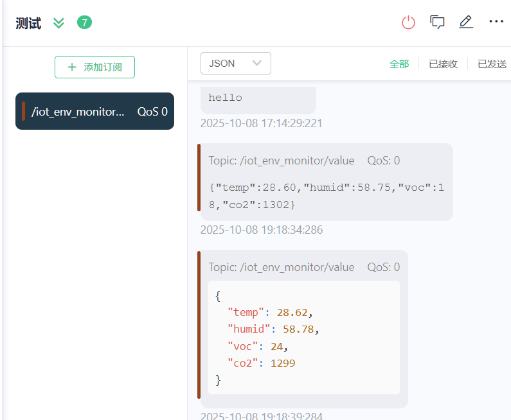
Task: Show all messages with 全部 tab
Action: [399, 64]
